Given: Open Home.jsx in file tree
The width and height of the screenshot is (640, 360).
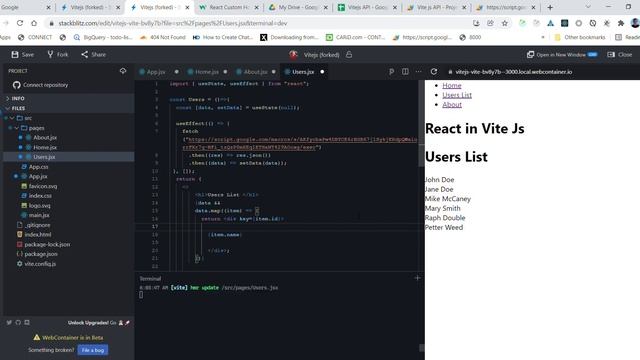Looking at the screenshot, I should point(45,147).
